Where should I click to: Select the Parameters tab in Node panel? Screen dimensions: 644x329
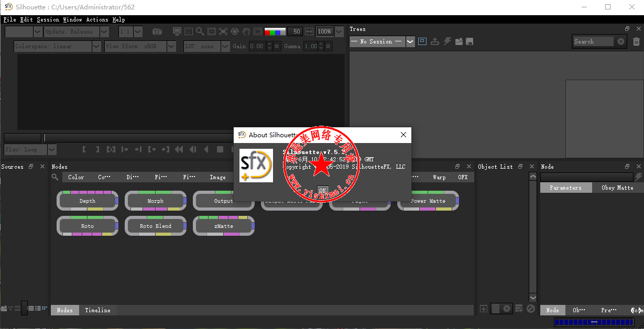[x=566, y=188]
